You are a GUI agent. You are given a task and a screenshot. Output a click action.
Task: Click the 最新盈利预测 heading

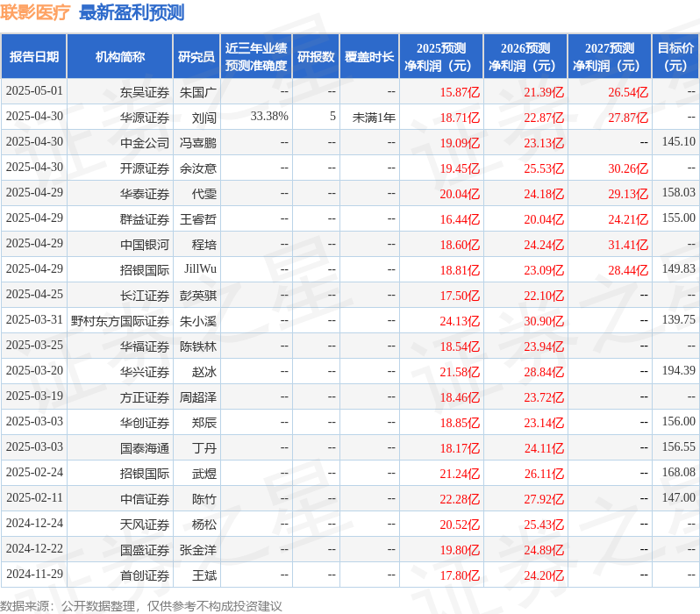pos(132,12)
